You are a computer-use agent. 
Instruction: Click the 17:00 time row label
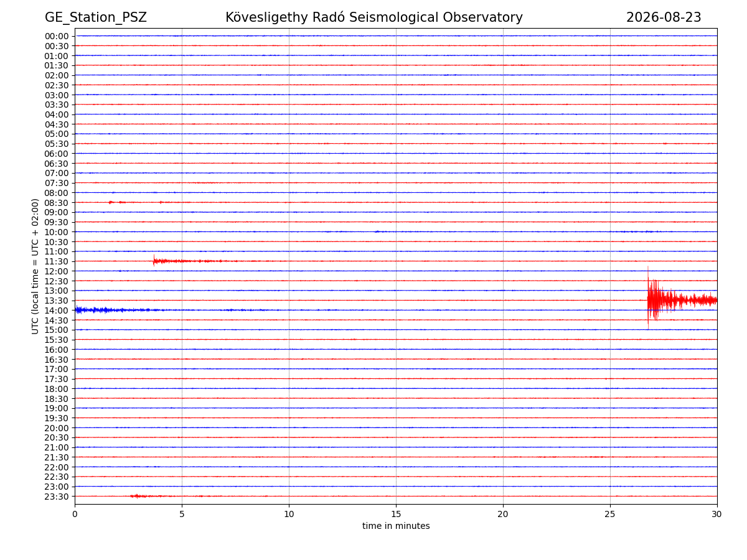click(x=57, y=369)
